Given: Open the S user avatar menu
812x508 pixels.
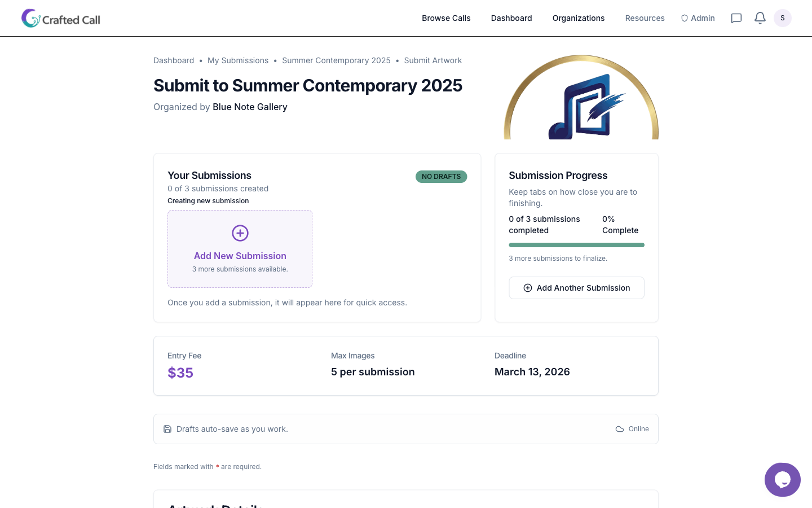Looking at the screenshot, I should (783, 17).
